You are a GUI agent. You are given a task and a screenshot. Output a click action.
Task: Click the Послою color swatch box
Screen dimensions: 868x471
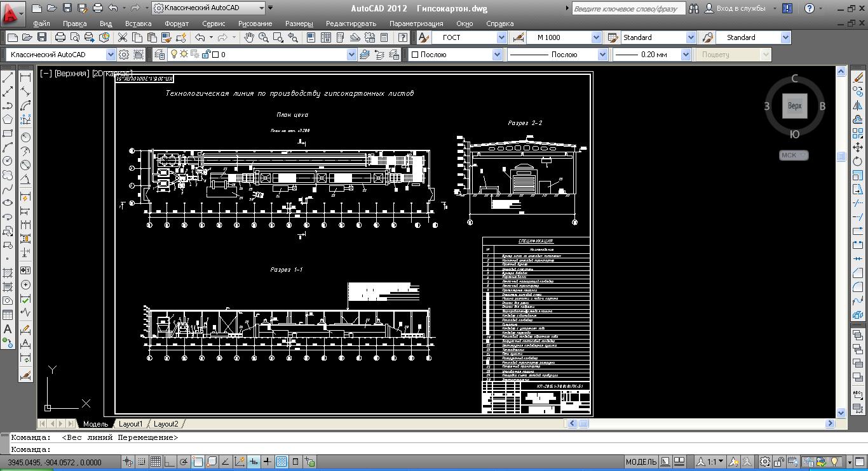click(415, 55)
